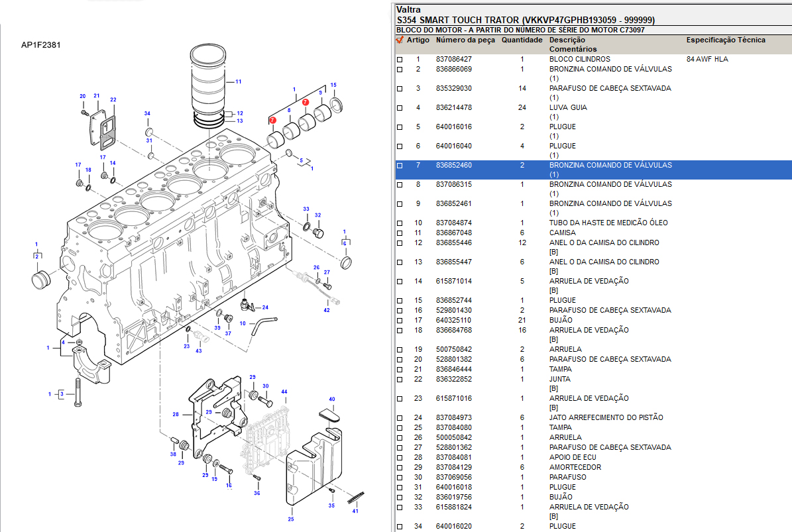This screenshot has width=792, height=532.
Task: Click the Especificação Técnica column header
Action: pos(726,40)
